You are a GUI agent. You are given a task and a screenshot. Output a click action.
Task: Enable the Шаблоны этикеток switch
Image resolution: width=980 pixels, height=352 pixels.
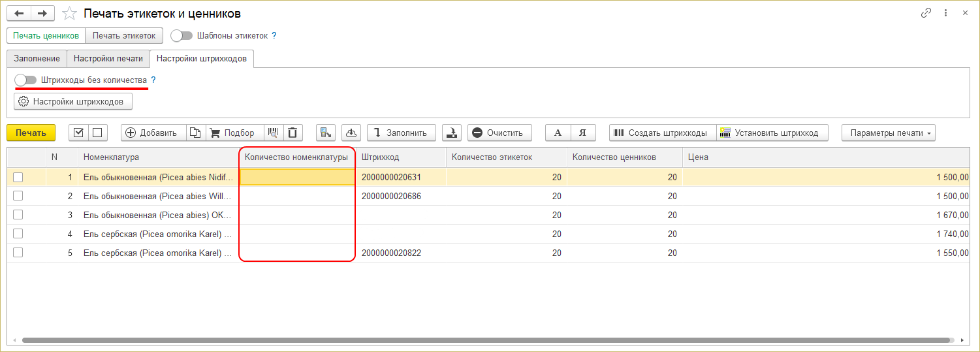(x=182, y=36)
